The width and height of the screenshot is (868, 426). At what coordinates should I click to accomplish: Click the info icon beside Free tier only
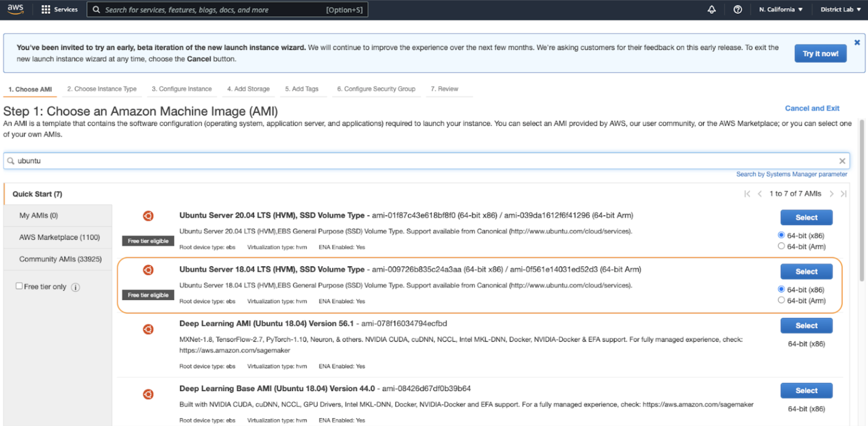tap(75, 287)
